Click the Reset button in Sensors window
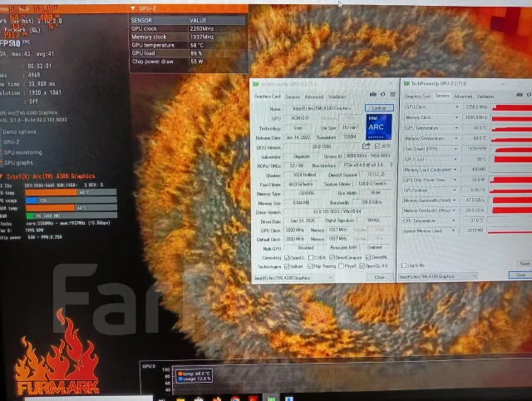 (525, 264)
